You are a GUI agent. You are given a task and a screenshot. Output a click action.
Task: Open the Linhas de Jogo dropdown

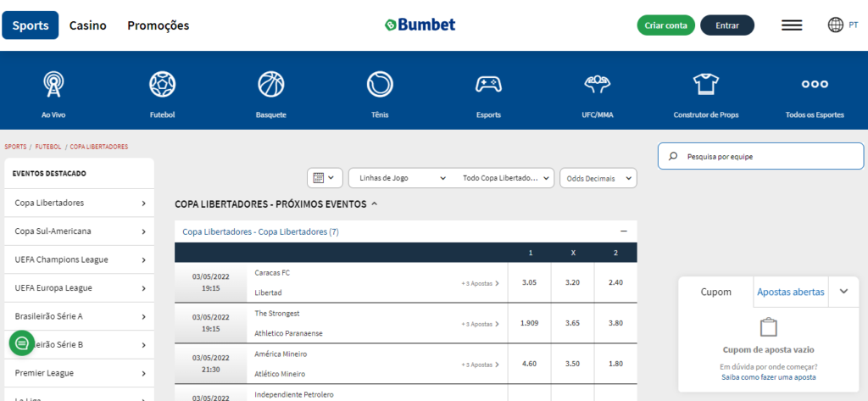(x=402, y=178)
